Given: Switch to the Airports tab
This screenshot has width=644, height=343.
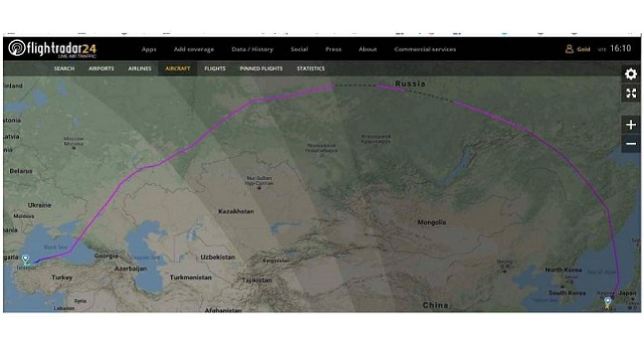Looking at the screenshot, I should point(101,69).
